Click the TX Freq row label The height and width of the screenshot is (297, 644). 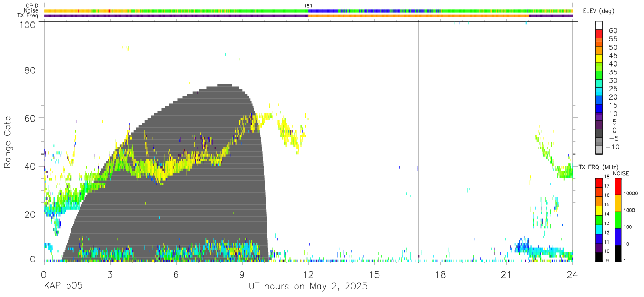[28, 16]
